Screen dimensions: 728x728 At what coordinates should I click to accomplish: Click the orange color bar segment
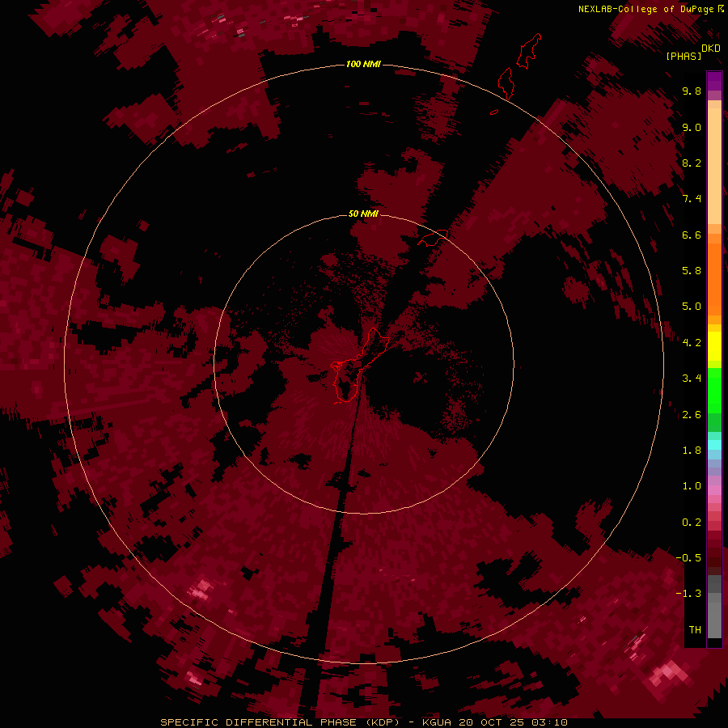point(714,280)
